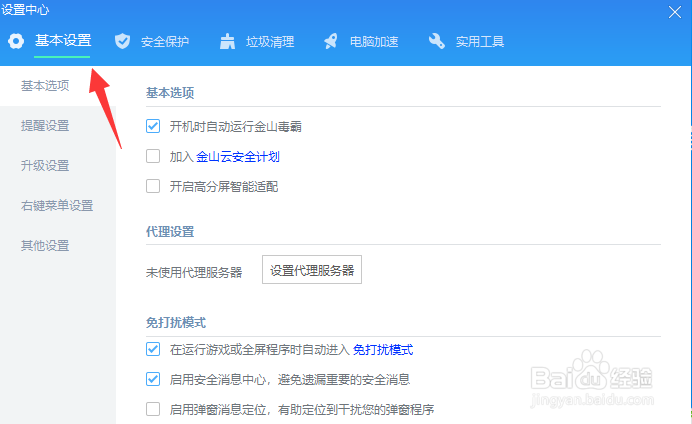Screen dimensions: 692x424
Task: Open 右键菜单设置 in the sidebar
Action: click(58, 206)
